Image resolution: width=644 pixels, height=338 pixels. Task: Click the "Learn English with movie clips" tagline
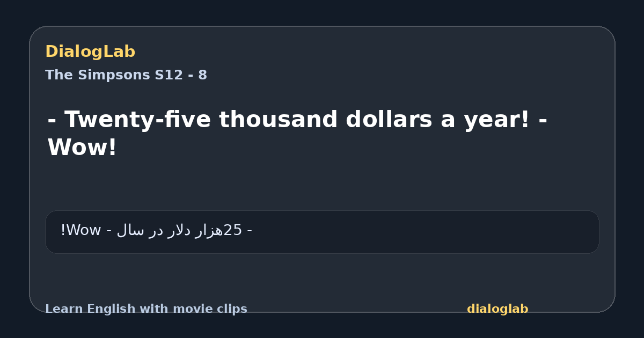click(146, 309)
